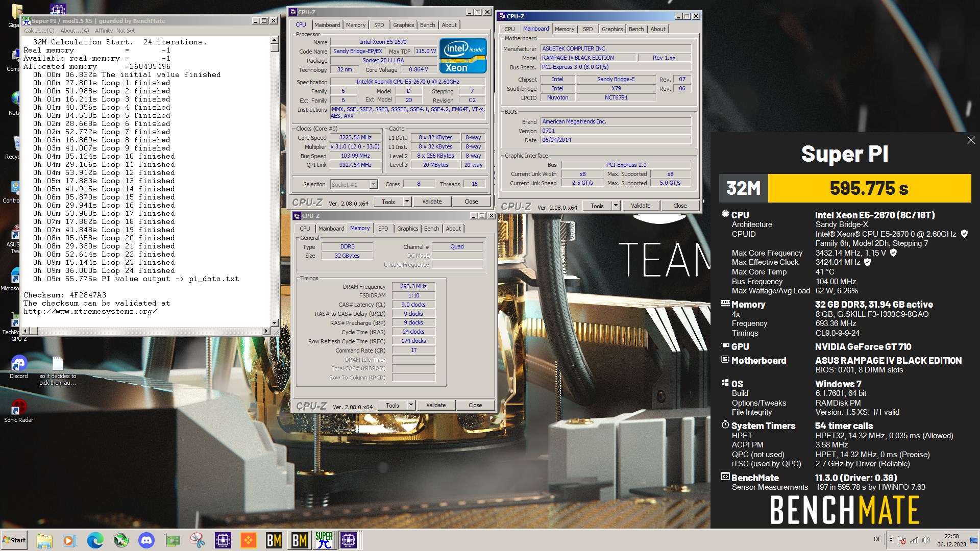Click the Windows OS icon in BenchMate panel
This screenshot has height=551, width=980.
(725, 383)
